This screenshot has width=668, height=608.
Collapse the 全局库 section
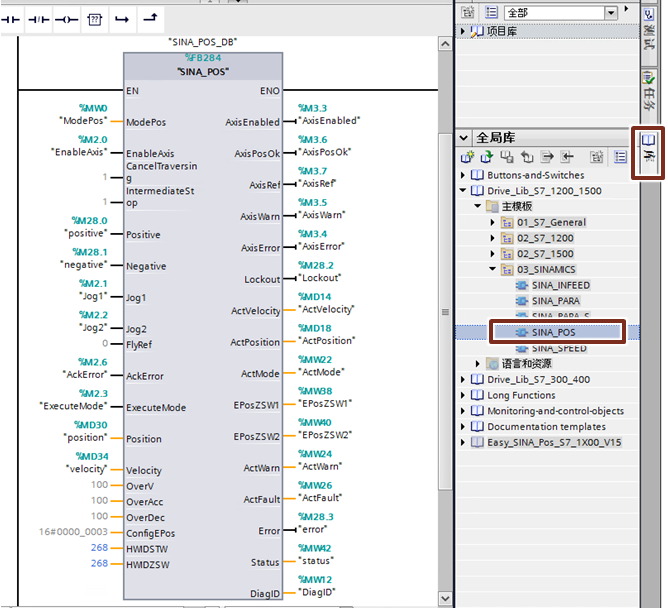464,138
